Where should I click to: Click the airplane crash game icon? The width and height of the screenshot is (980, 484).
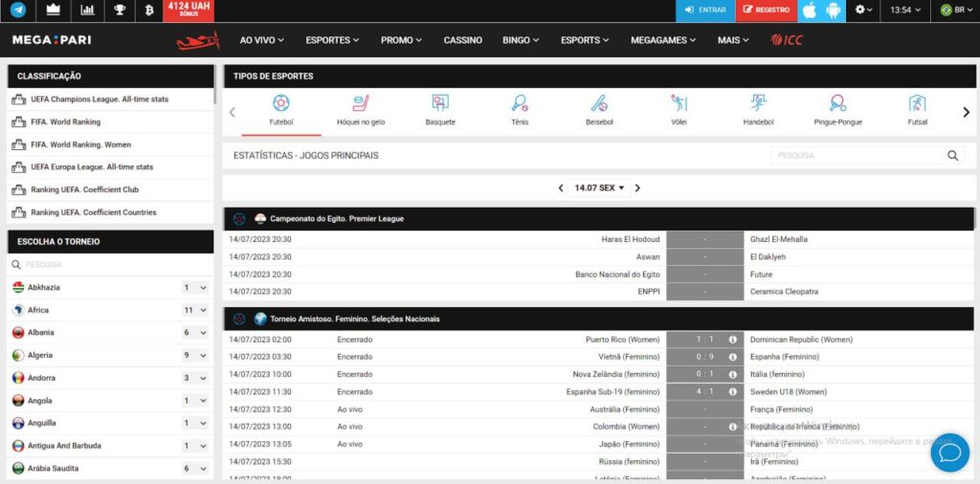coord(198,40)
